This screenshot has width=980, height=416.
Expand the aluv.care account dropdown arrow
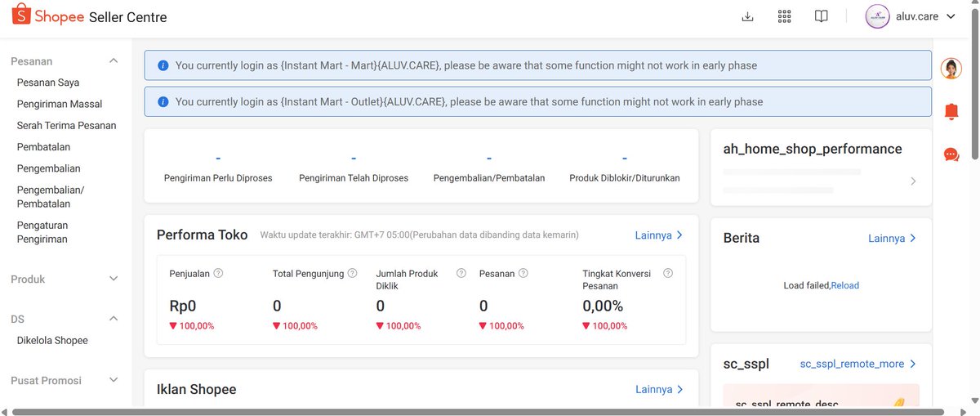(950, 17)
